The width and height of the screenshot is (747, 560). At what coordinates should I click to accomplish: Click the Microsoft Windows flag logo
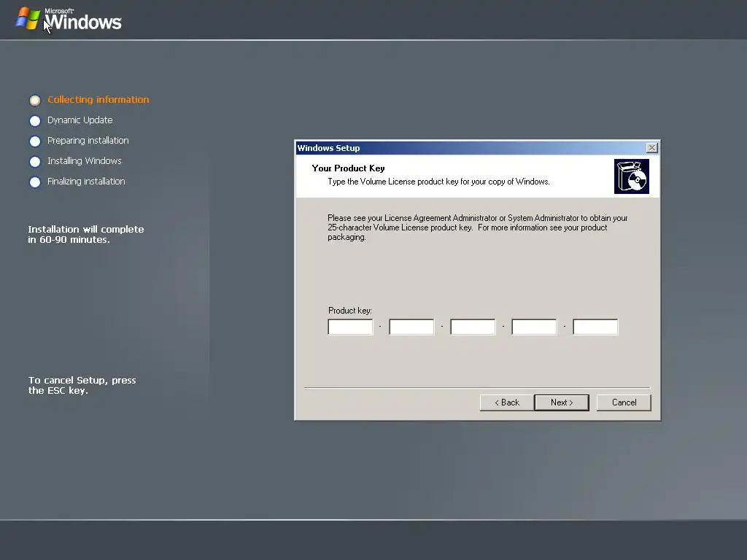[28, 18]
